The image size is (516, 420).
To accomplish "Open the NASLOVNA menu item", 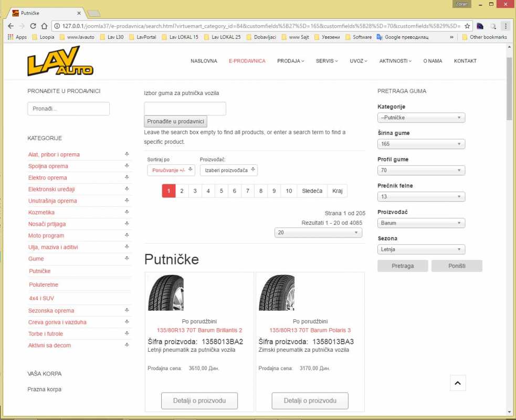I will [204, 61].
